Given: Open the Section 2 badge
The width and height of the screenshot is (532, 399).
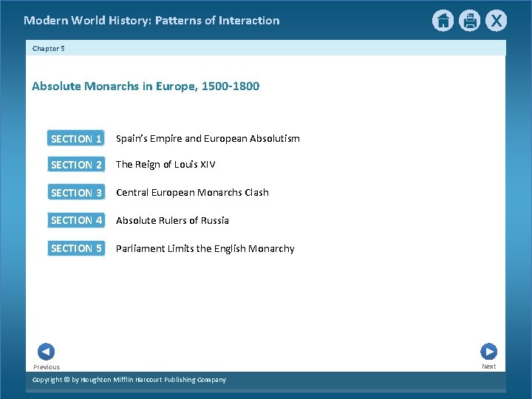Looking at the screenshot, I should click(x=76, y=164).
